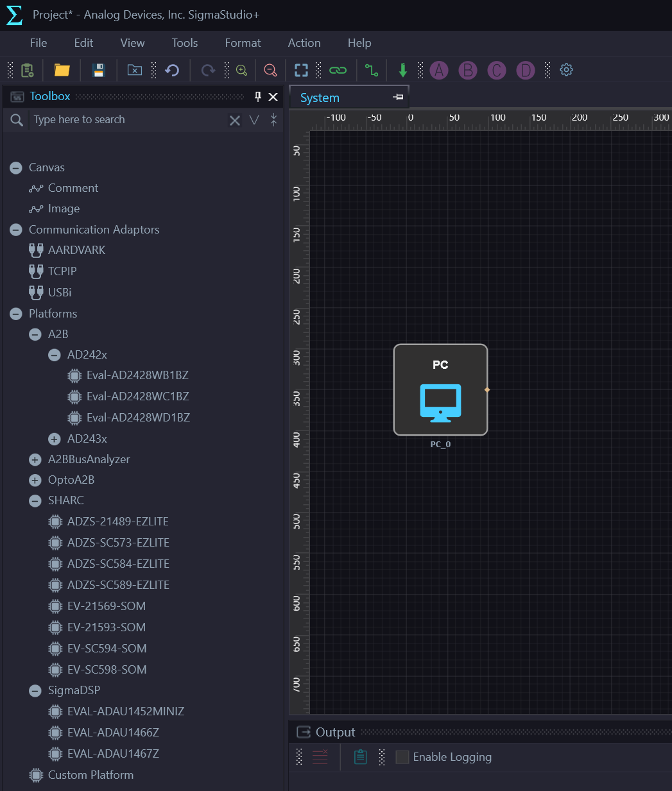Copy the output using the clipboard icon

point(361,757)
